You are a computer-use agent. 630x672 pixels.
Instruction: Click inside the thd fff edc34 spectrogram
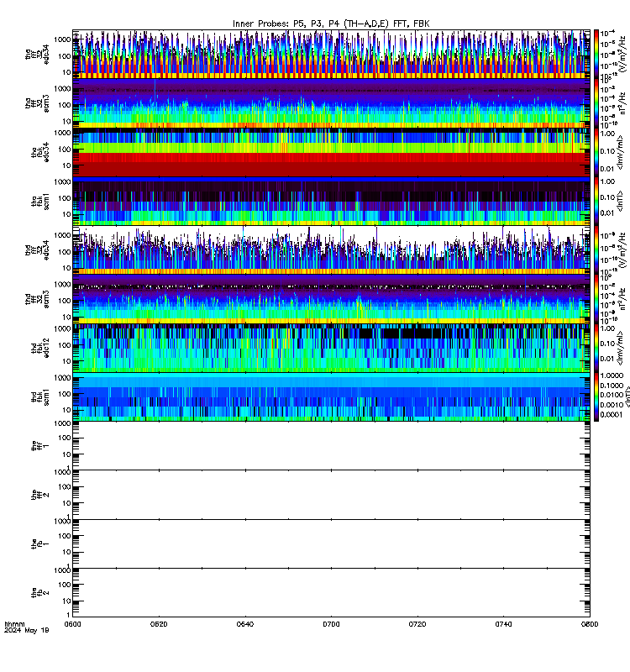click(331, 249)
